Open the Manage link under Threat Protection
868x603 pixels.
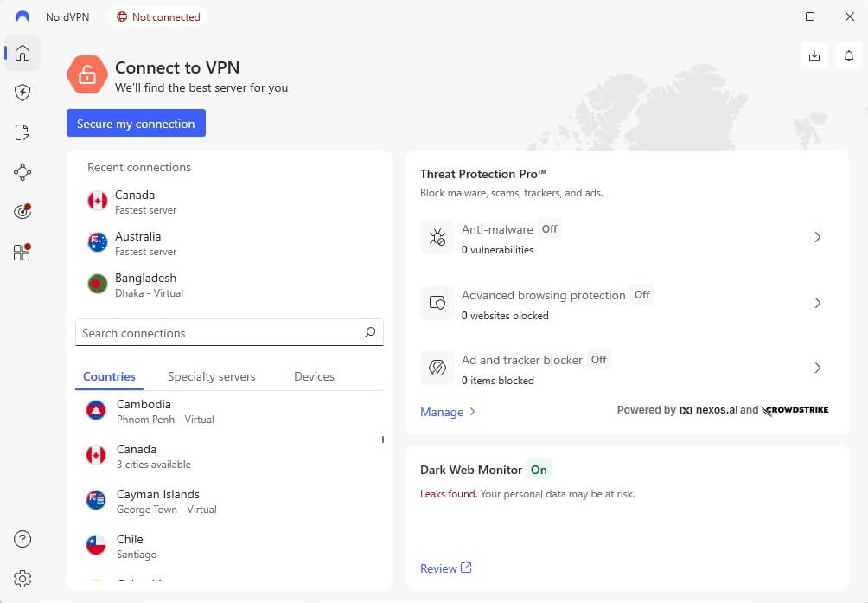point(442,412)
